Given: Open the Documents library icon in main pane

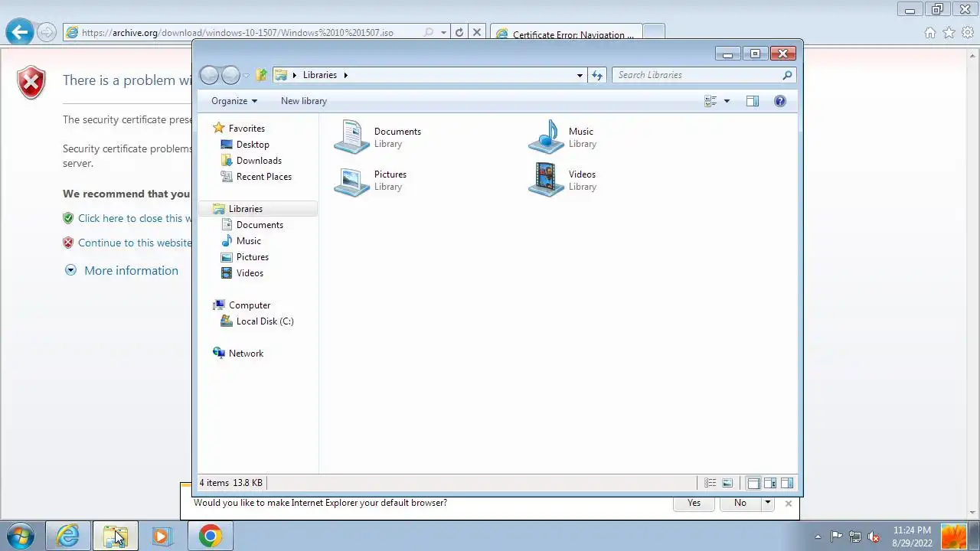Looking at the screenshot, I should (x=351, y=137).
